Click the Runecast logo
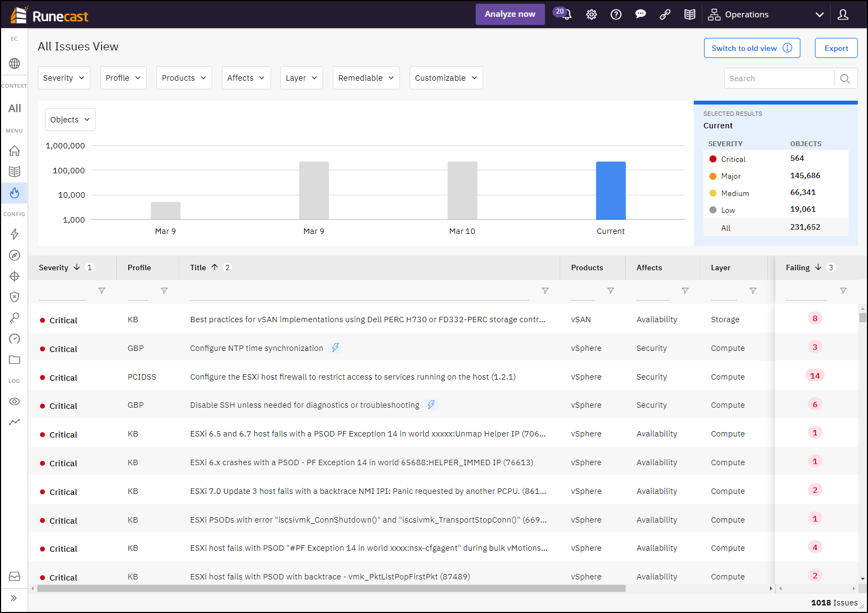This screenshot has width=868, height=613. (x=49, y=15)
